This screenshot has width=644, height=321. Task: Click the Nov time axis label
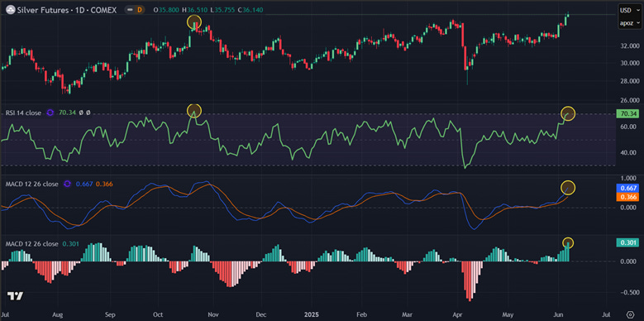[212, 315]
